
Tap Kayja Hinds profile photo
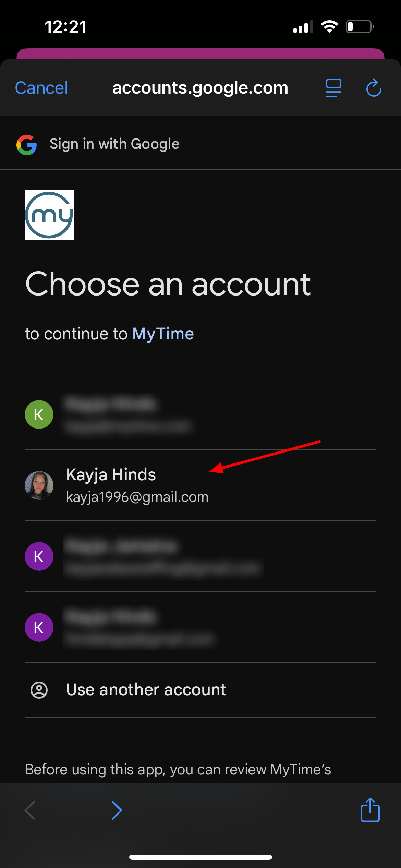39,485
